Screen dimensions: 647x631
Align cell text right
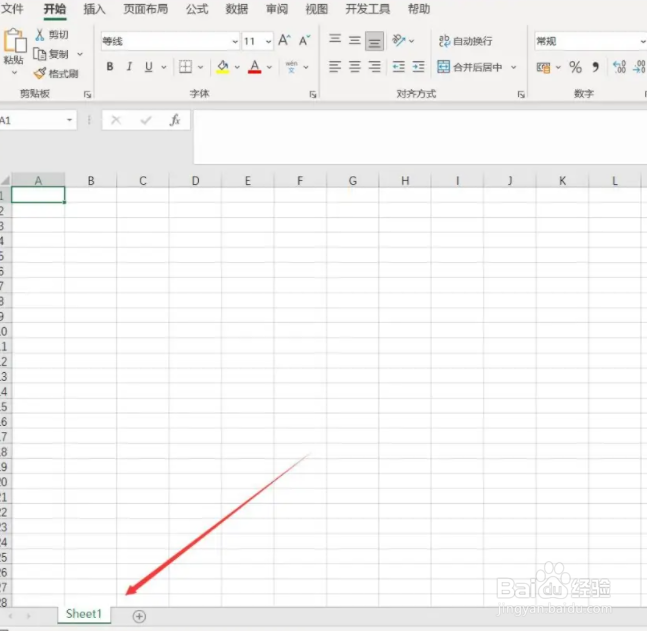(374, 66)
